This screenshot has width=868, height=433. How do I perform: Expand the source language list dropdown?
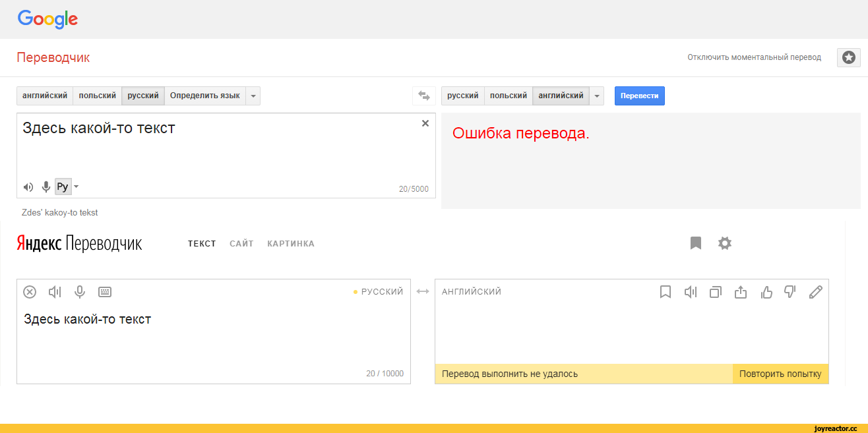(253, 96)
